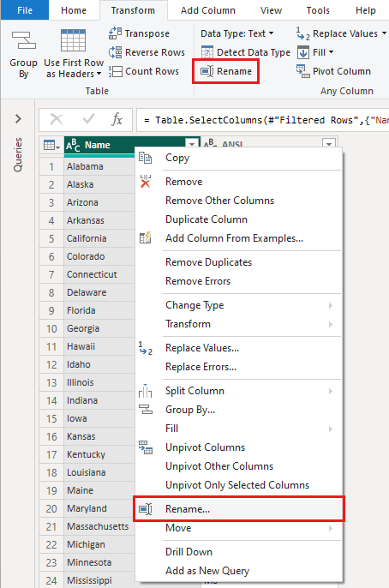Open Data Type: Text dropdown
Viewport: 389px width, 588px height.
pos(236,33)
